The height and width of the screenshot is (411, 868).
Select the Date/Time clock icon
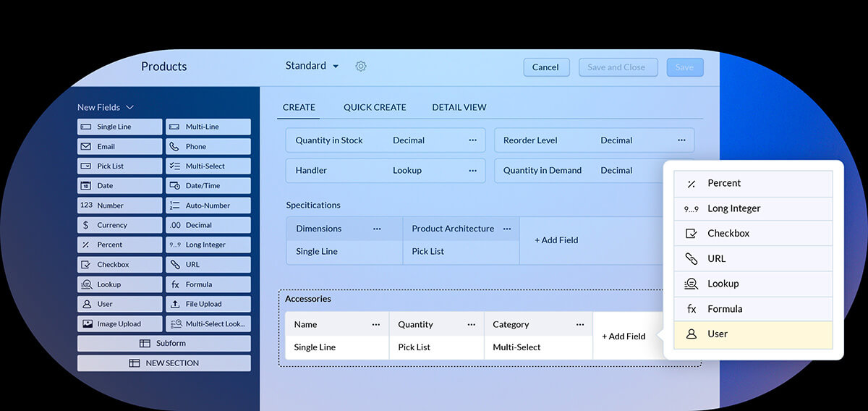(x=174, y=186)
